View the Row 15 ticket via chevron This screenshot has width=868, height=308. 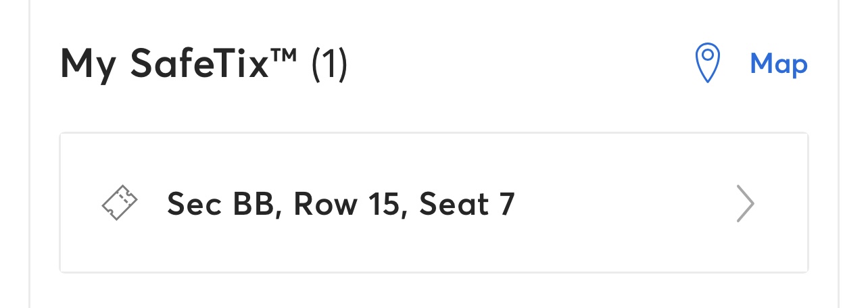coord(745,203)
